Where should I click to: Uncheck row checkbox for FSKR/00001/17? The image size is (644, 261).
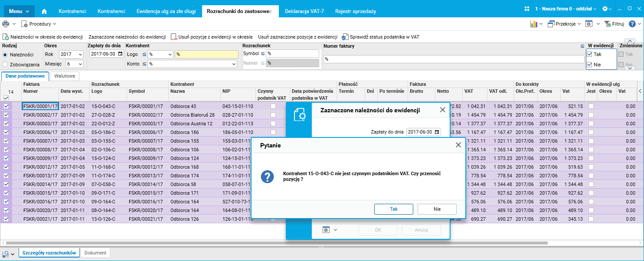[6, 106]
